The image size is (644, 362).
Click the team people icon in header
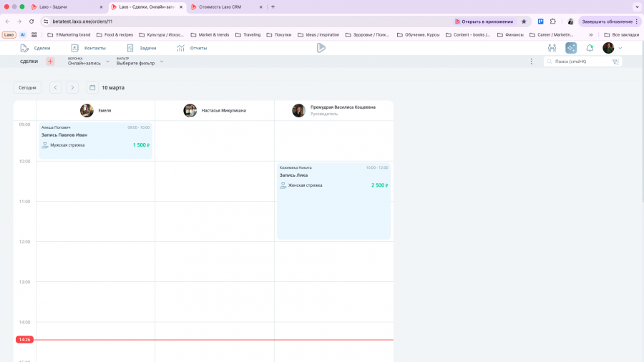[552, 48]
